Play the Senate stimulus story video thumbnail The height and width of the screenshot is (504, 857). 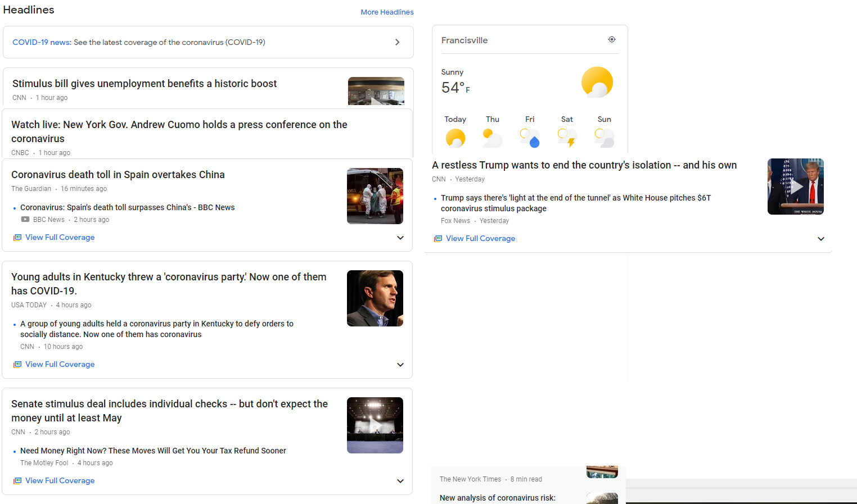tap(375, 425)
